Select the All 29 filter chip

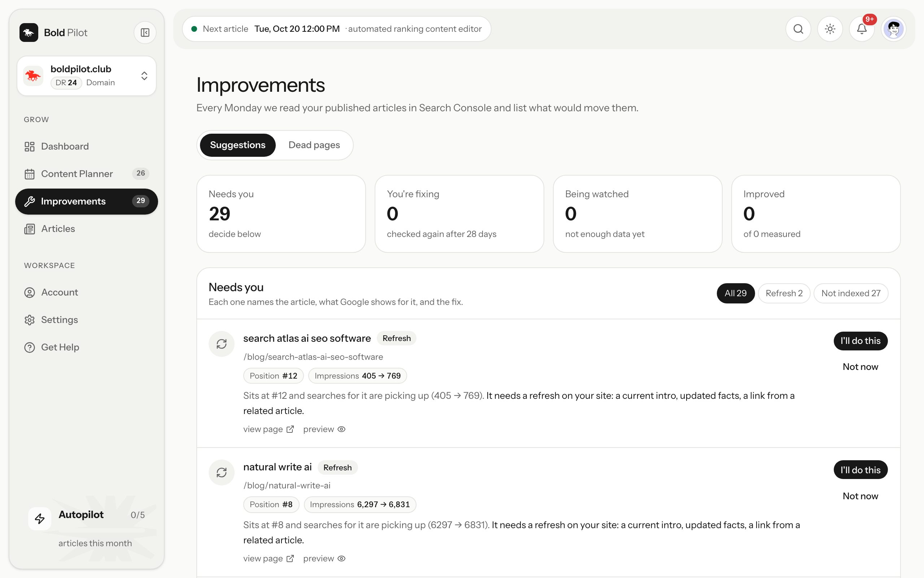click(x=735, y=294)
